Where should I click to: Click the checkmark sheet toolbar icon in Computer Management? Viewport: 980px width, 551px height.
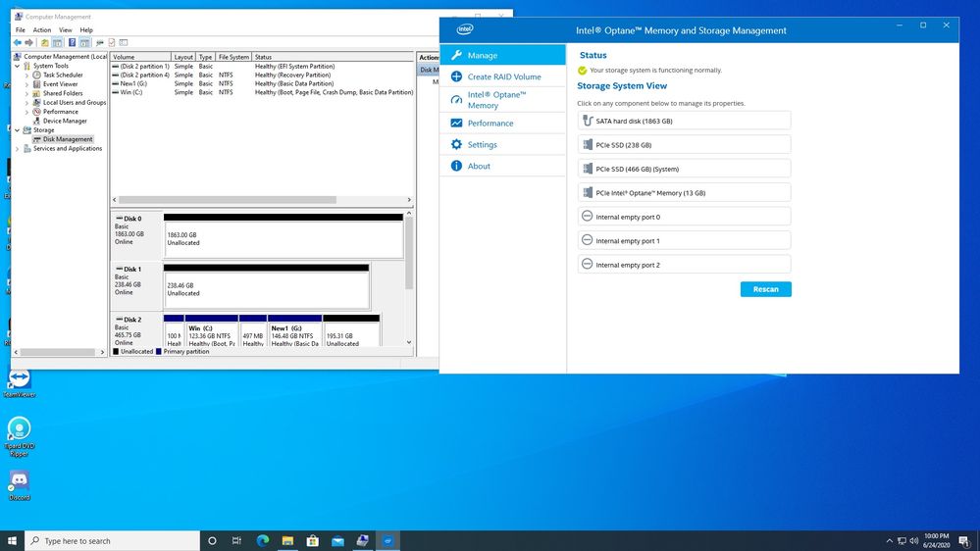pyautogui.click(x=111, y=42)
